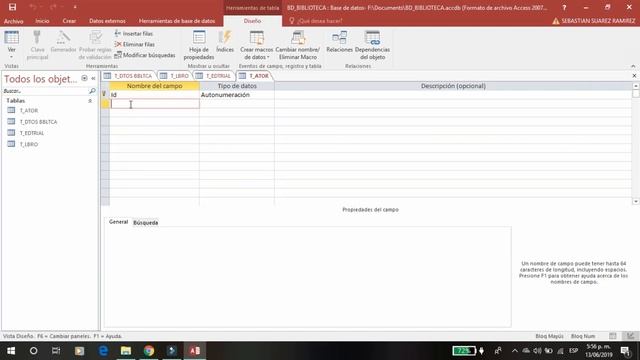
Task: Collapse the navigation pane with chevrons
Action: point(93,78)
